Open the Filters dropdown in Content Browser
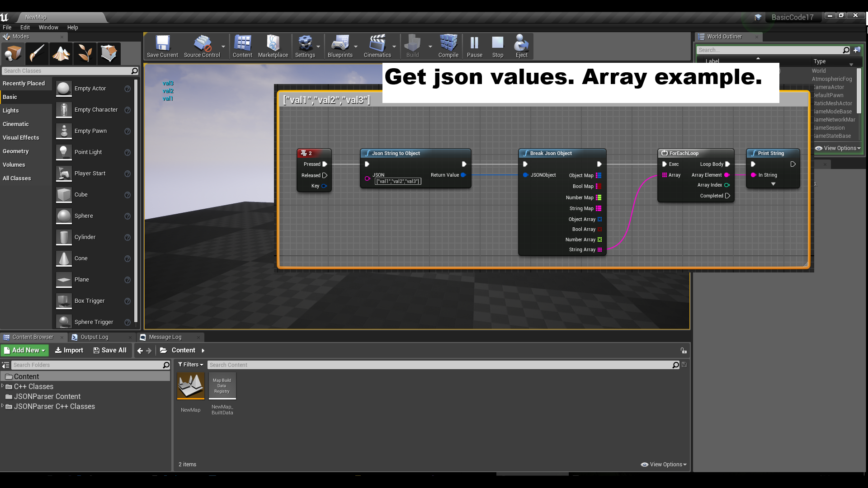The width and height of the screenshot is (868, 488). [190, 365]
